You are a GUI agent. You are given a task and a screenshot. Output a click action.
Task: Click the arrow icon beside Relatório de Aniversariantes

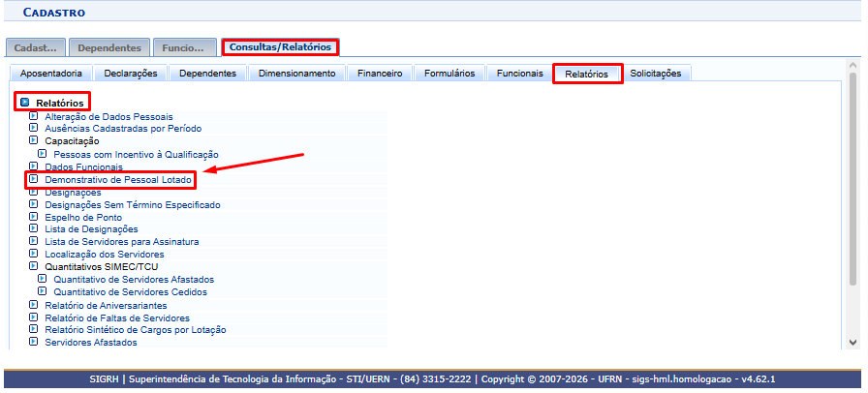(x=33, y=305)
